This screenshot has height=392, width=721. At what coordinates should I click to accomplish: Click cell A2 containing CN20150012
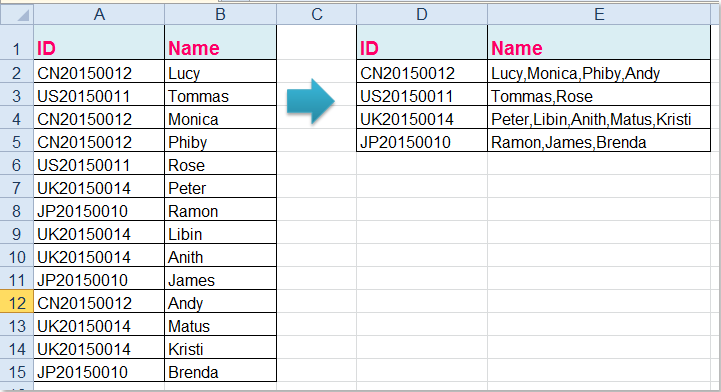point(99,72)
